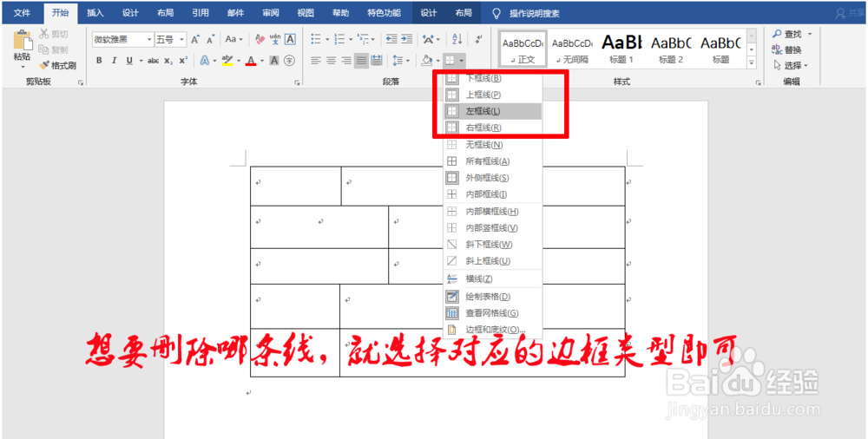This screenshot has width=868, height=439.
Task: Align paragraph text left
Action: tap(316, 61)
